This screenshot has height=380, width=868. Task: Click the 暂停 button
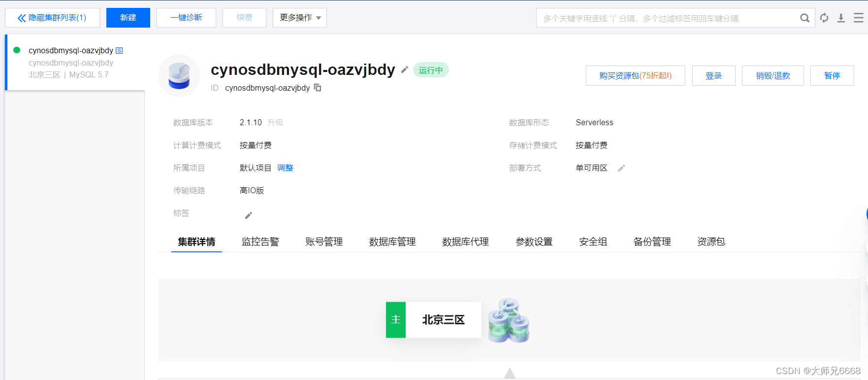coord(832,75)
